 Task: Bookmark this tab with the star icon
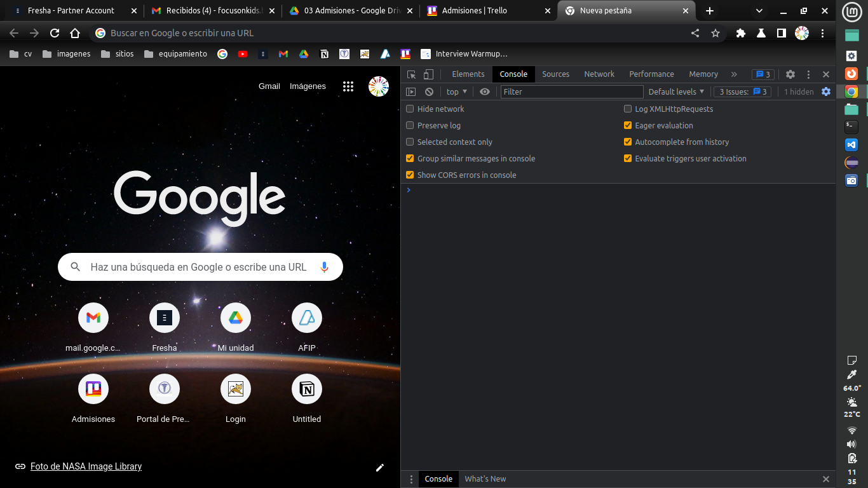tap(715, 33)
